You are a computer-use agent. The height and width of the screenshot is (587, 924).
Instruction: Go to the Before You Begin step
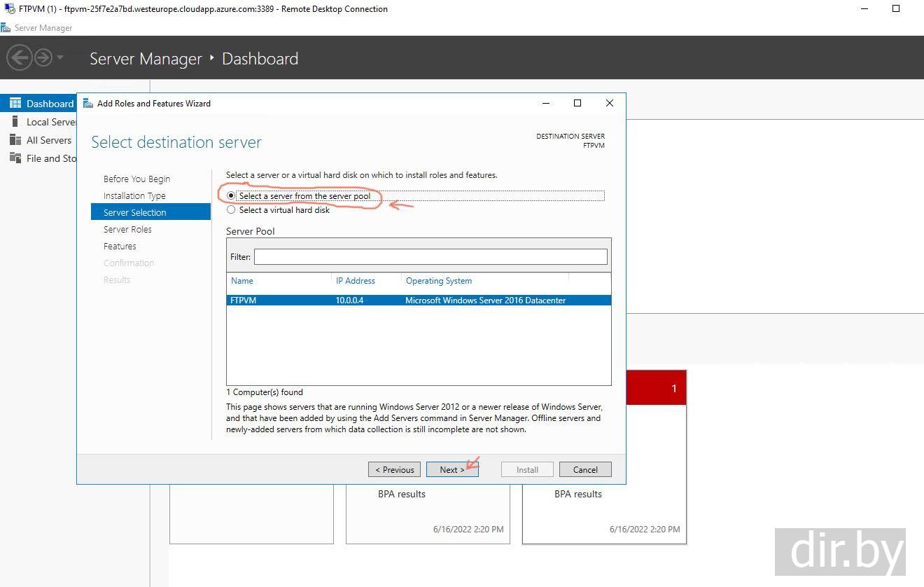tap(136, 179)
